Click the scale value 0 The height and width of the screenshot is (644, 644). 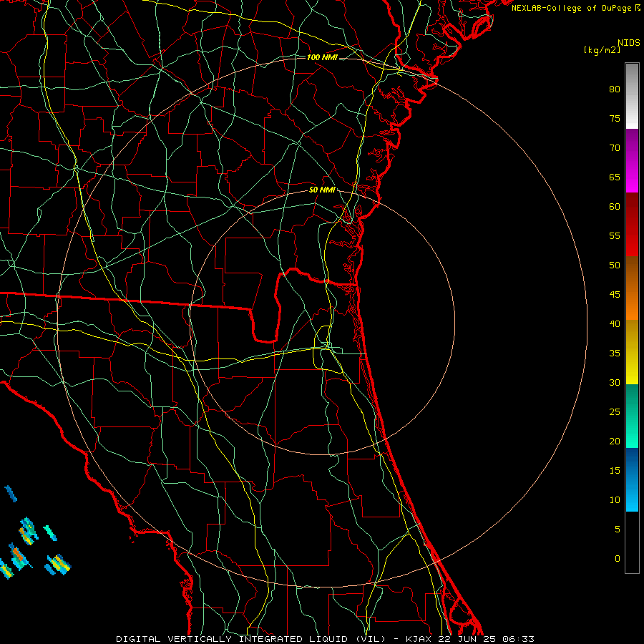[617, 559]
